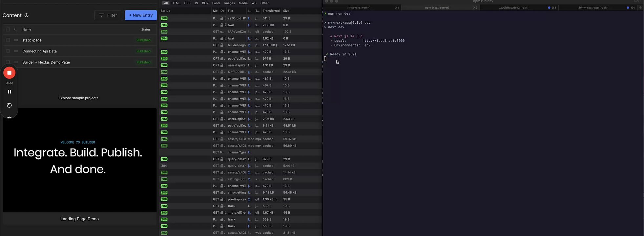Select the channel?gse network request
The image size is (644, 236).
tap(240, 152)
